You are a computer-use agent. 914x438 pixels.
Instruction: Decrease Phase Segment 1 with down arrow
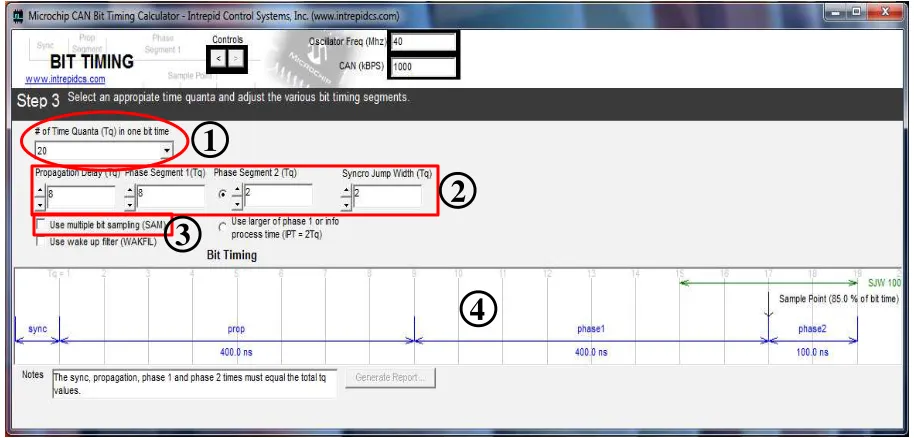click(x=129, y=204)
